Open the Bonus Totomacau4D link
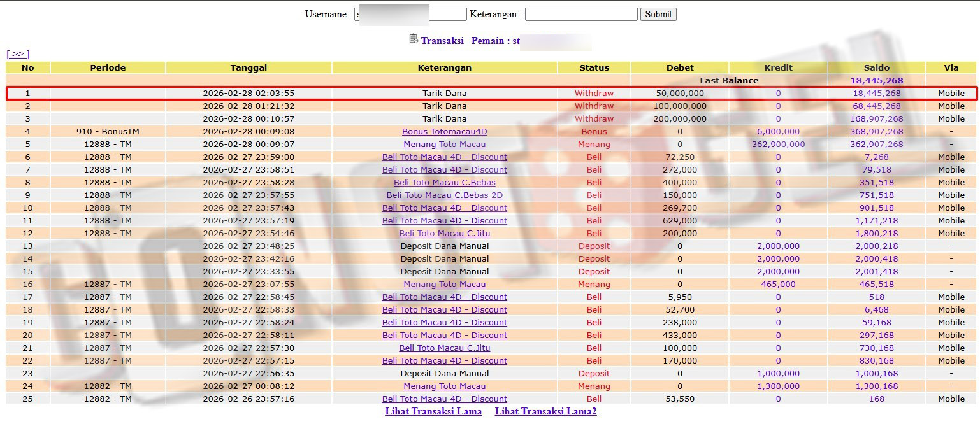 click(x=444, y=132)
